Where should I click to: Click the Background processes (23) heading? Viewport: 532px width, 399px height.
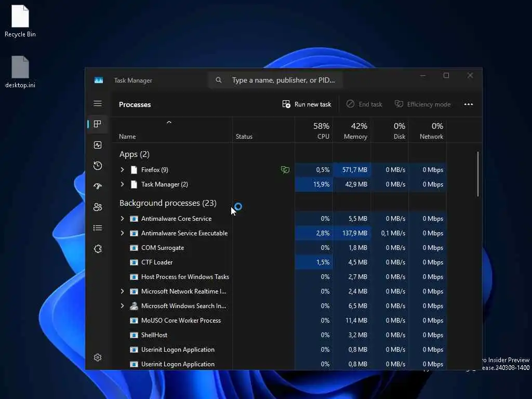pyautogui.click(x=168, y=203)
